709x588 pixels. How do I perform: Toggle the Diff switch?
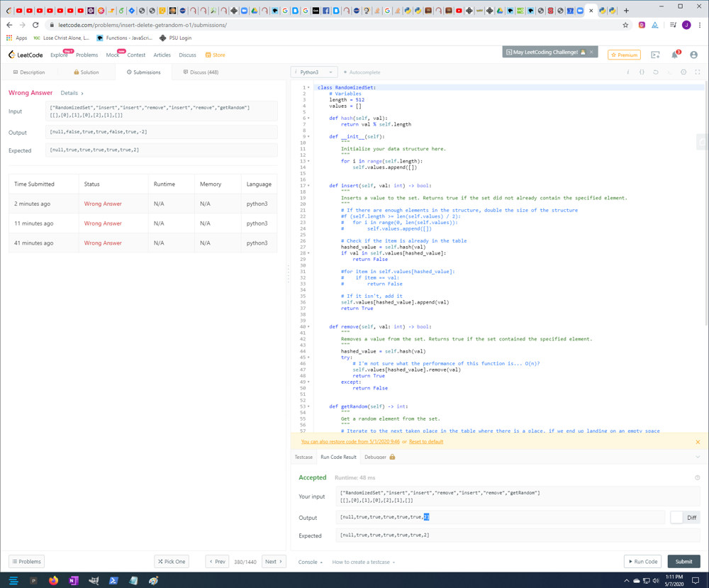click(x=677, y=518)
